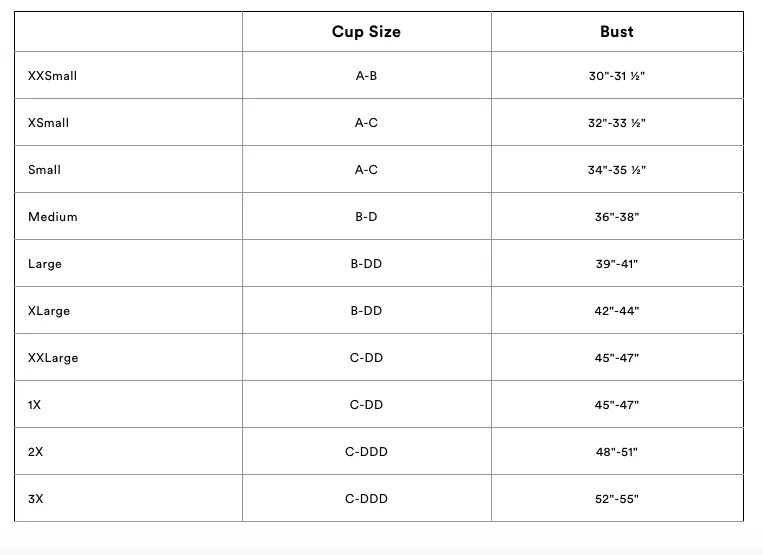
Task: Click the XLarge size label
Action: (49, 311)
